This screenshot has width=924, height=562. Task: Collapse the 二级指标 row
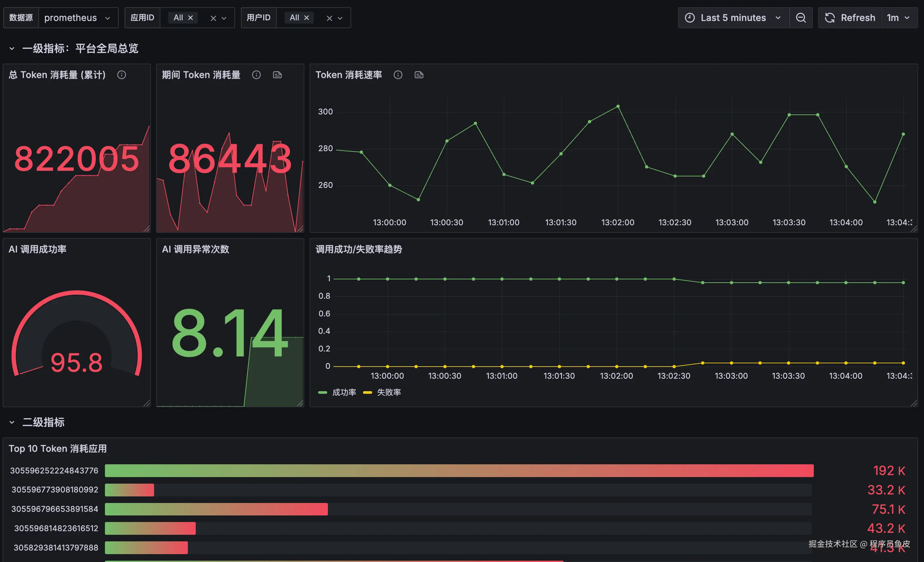[x=12, y=422]
